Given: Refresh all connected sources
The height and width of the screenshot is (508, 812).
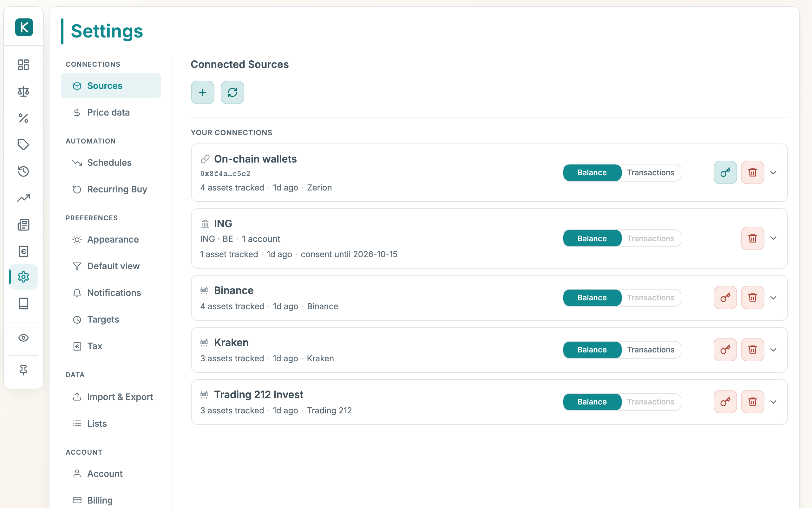Looking at the screenshot, I should point(232,92).
